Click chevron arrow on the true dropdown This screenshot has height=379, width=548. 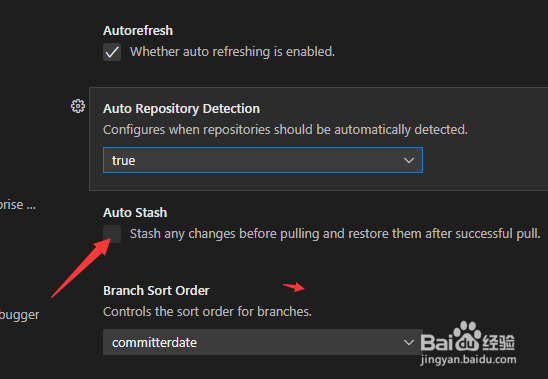click(x=409, y=160)
